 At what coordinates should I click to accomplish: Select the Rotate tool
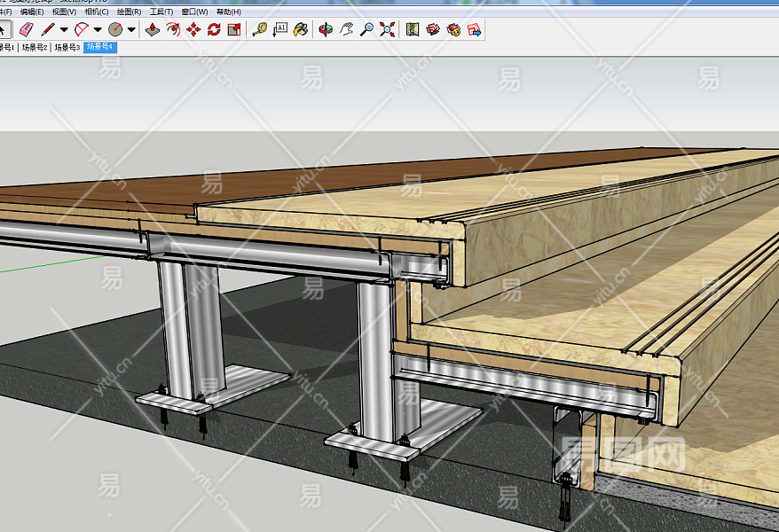click(214, 29)
